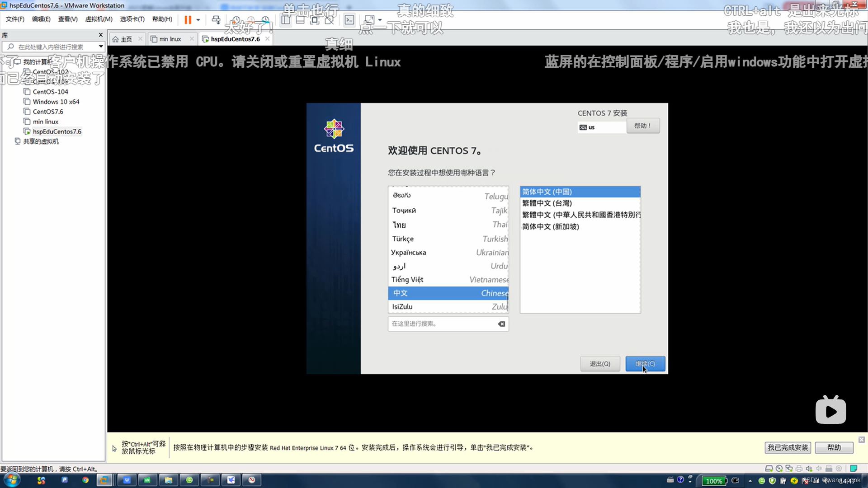This screenshot has width=868, height=488.
Task: Open the 编辑(E) menu
Action: click(x=41, y=19)
